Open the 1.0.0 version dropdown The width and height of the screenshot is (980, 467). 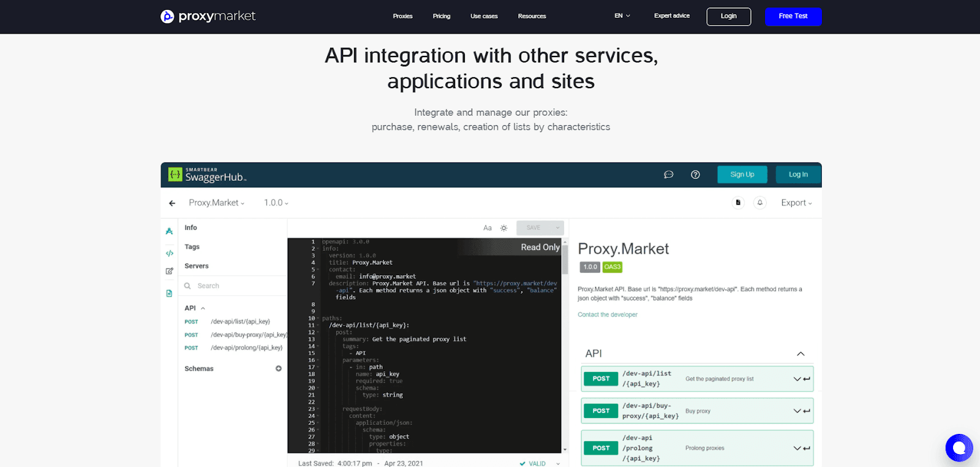click(276, 203)
